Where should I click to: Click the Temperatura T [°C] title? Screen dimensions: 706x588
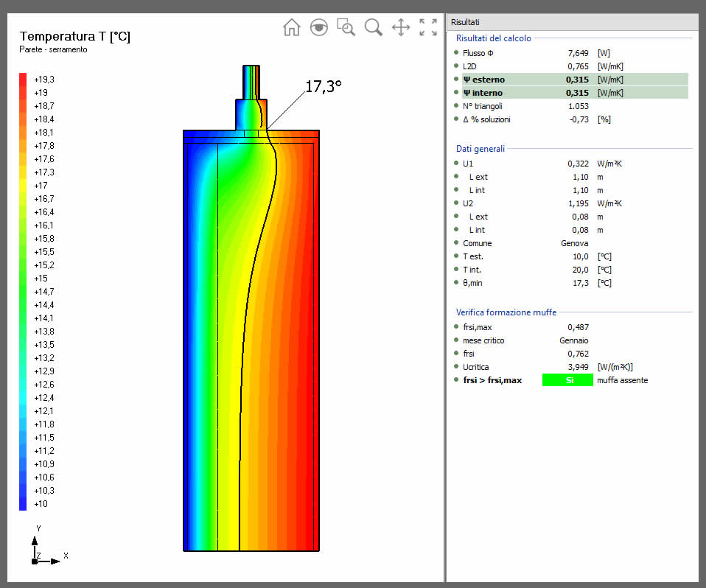(x=74, y=36)
